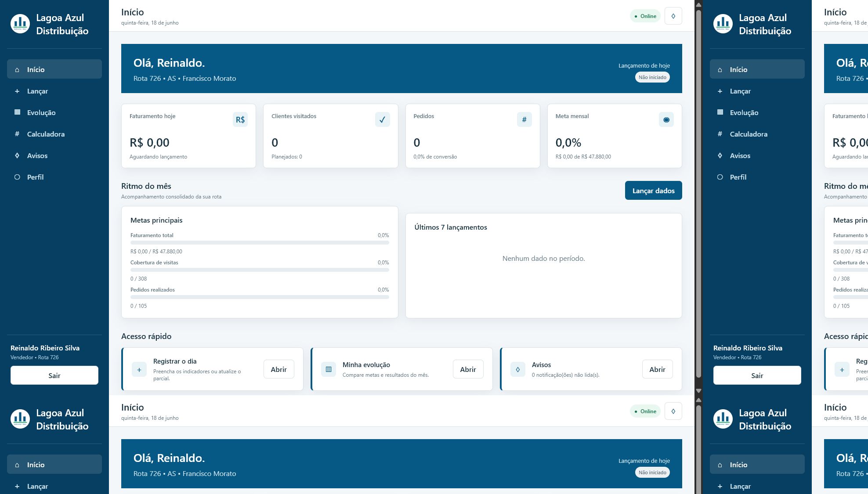Click 'Olá, Reinaldo.' in the upper banner
Screen dimensions: 868x494
pos(169,63)
